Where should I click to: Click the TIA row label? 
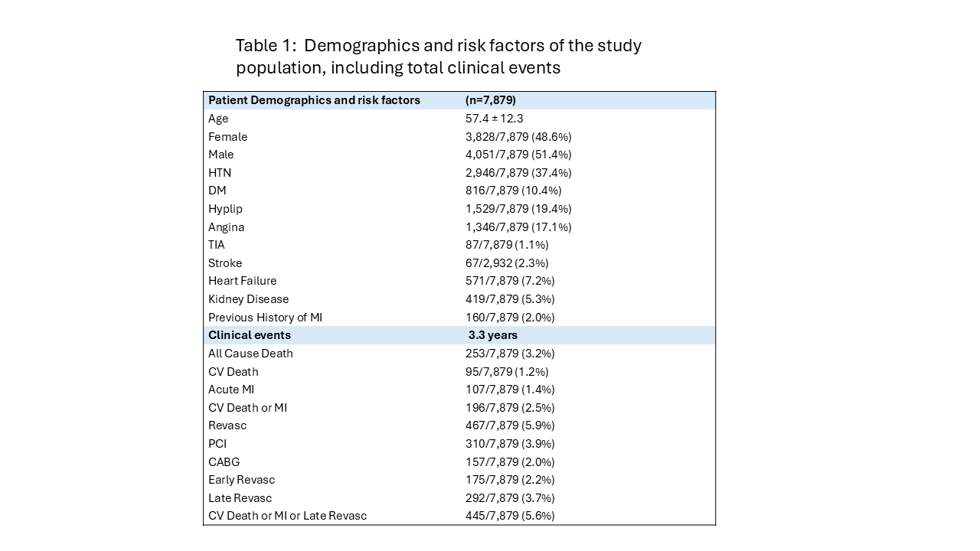[217, 245]
